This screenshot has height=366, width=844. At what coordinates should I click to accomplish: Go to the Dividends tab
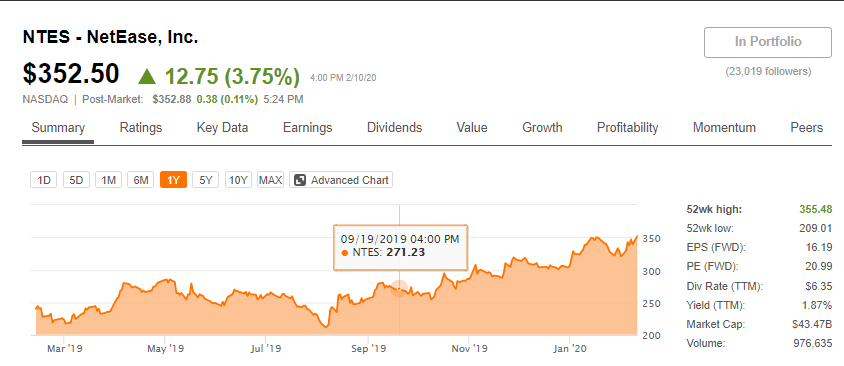[395, 128]
